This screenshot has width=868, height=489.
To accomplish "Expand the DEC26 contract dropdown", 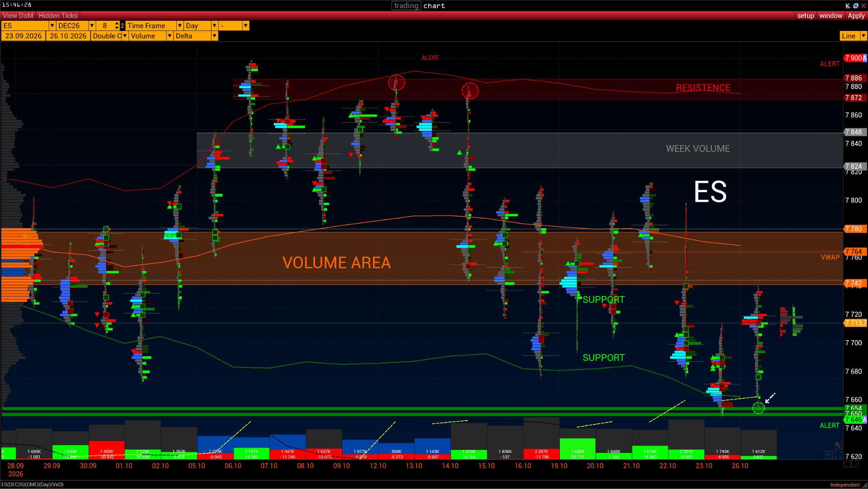I will coord(92,26).
